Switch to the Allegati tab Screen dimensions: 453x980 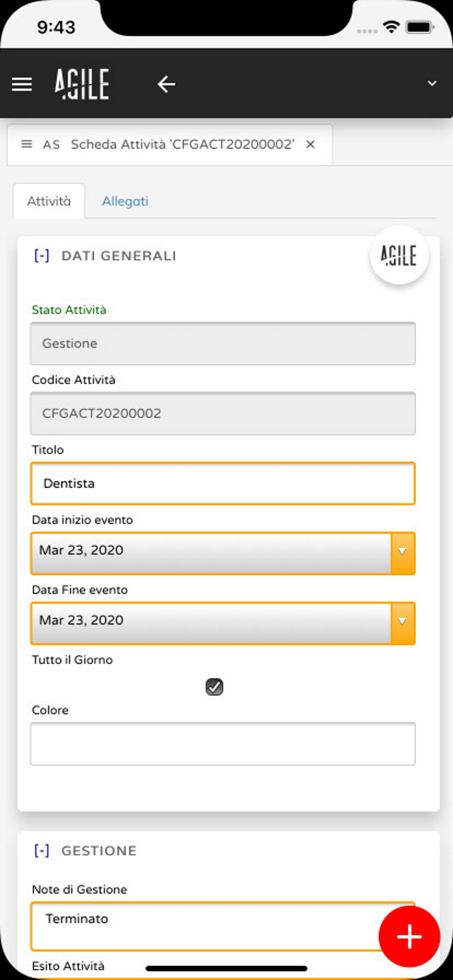[x=125, y=201]
